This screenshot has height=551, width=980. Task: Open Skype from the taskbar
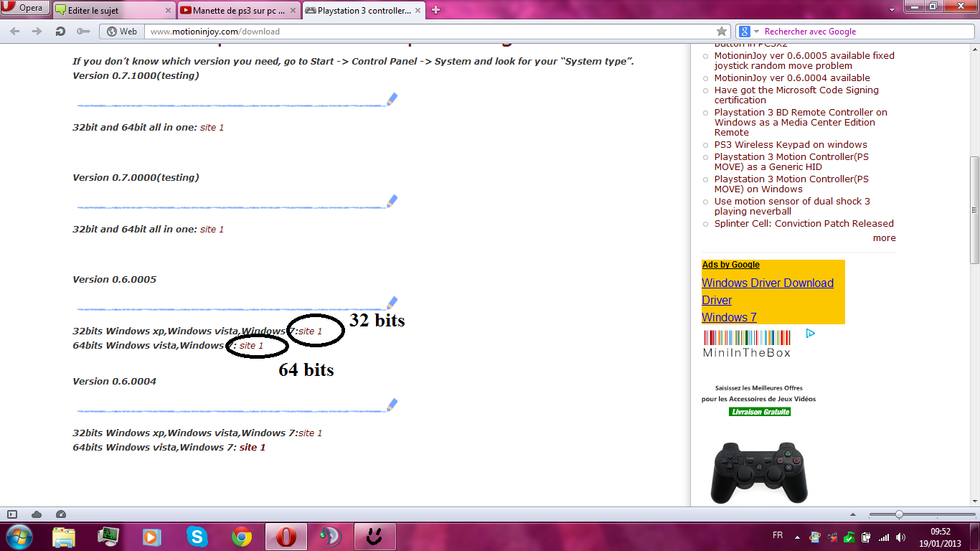pos(196,537)
